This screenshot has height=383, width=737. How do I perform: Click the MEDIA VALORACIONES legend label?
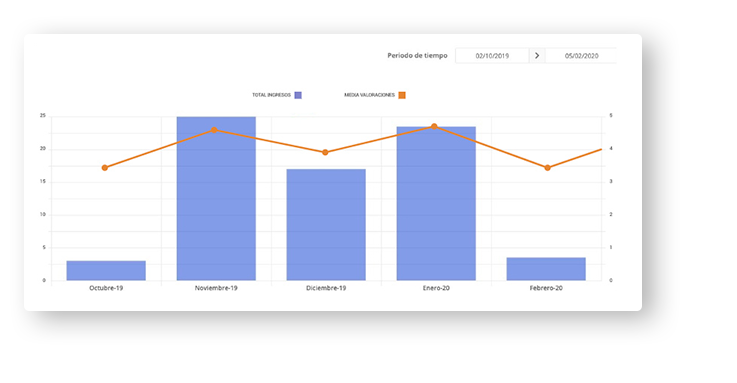[x=369, y=95]
